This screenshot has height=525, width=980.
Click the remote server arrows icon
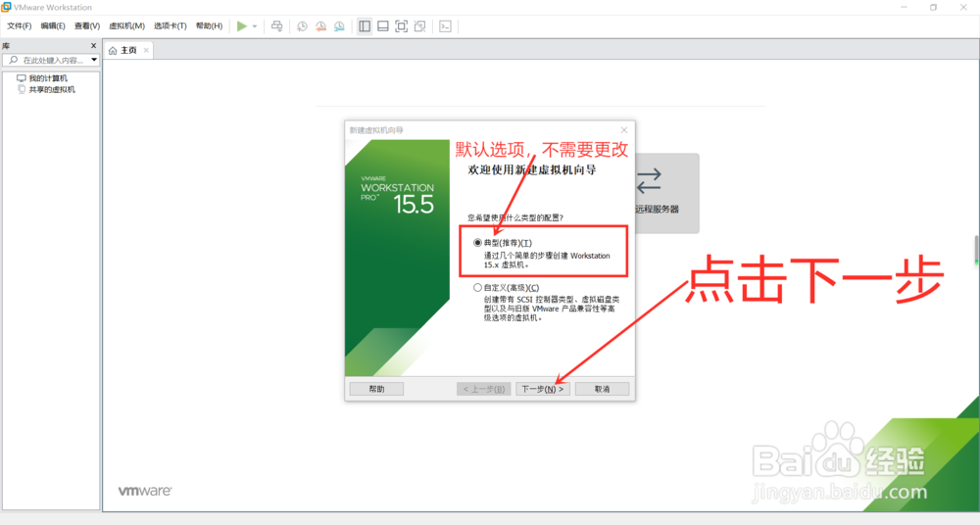coord(649,180)
